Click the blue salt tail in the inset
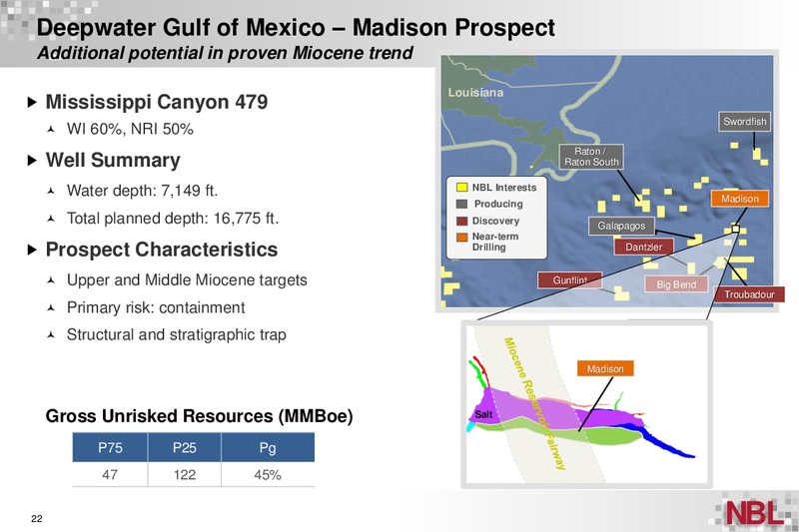Viewport: 799px width, 532px height. pyautogui.click(x=667, y=442)
